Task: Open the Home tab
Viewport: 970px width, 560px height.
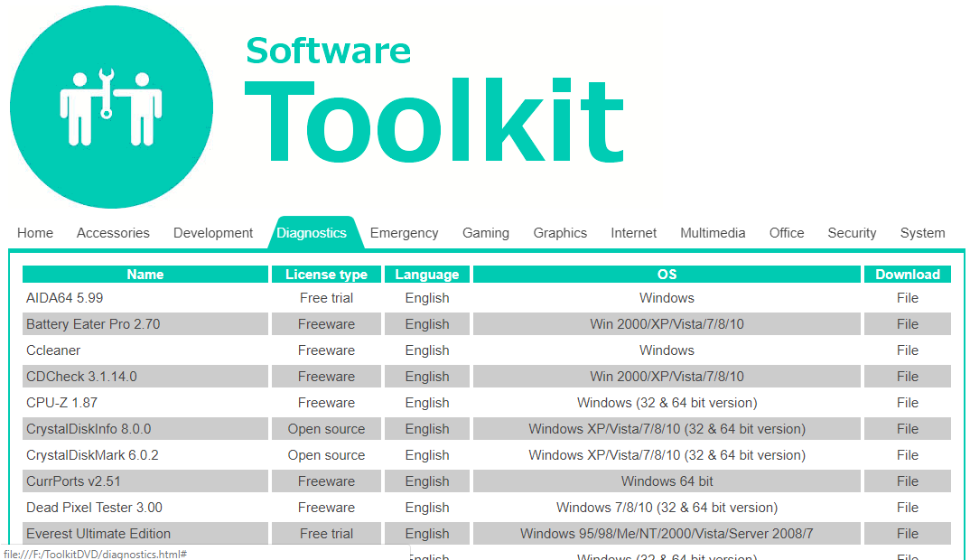Action: [x=35, y=233]
